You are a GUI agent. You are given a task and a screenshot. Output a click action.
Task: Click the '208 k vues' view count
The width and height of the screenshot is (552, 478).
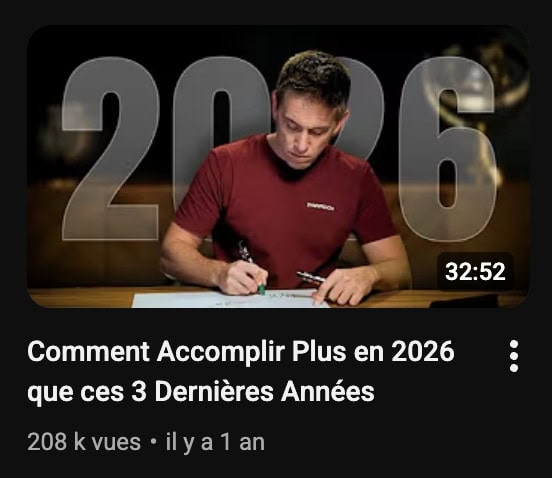[x=84, y=441]
